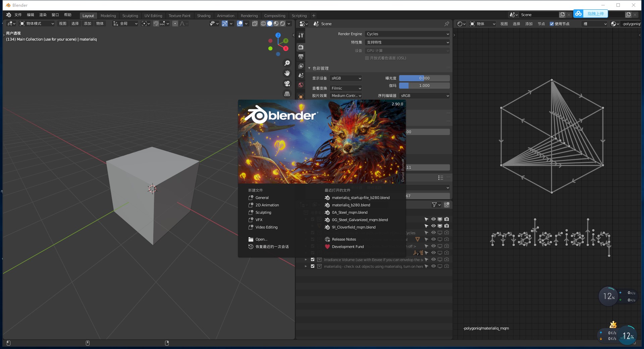Viewport: 644px width, 349px height.
Task: Switch to Shading workspace tab
Action: [204, 16]
